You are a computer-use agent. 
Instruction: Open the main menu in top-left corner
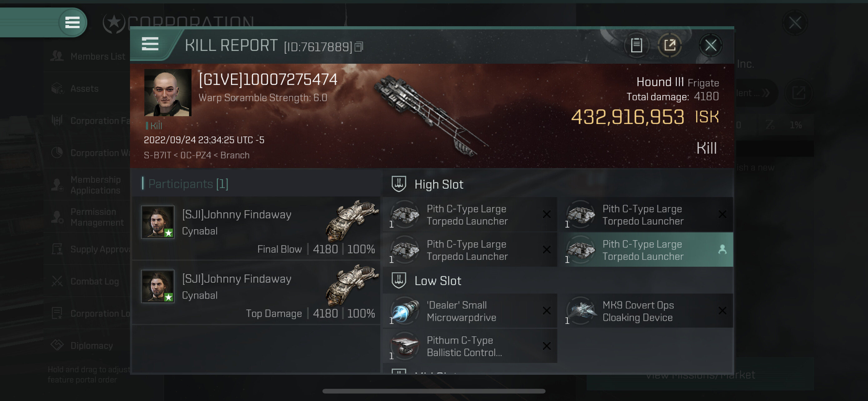pos(72,22)
